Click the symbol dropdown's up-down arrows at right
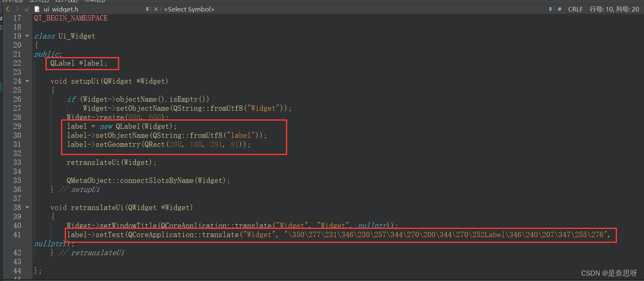The height and width of the screenshot is (281, 644). coord(550,9)
